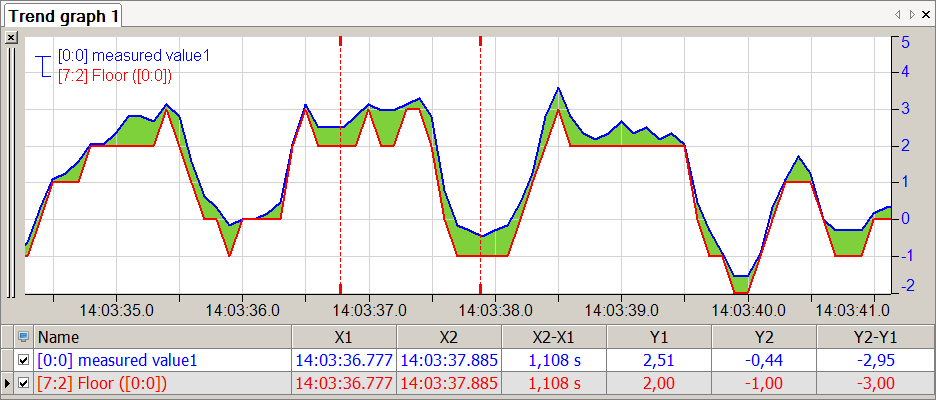Click the X1 column header

pyautogui.click(x=344, y=337)
